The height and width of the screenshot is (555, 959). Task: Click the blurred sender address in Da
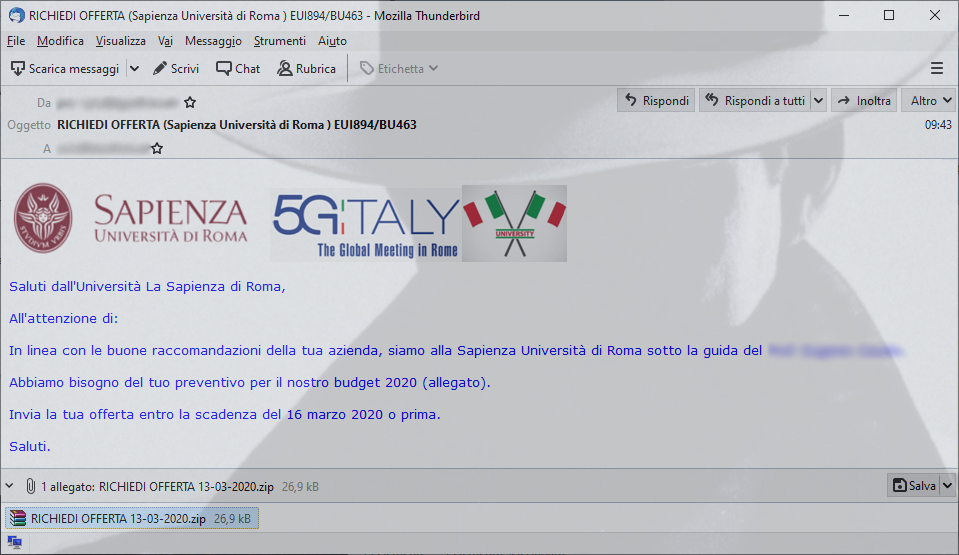(117, 102)
